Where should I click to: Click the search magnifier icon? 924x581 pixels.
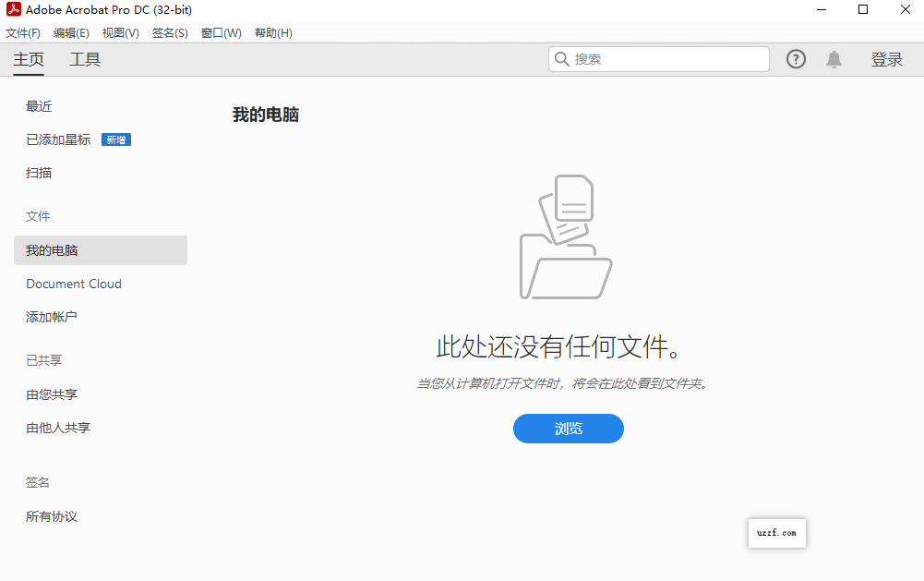(561, 58)
